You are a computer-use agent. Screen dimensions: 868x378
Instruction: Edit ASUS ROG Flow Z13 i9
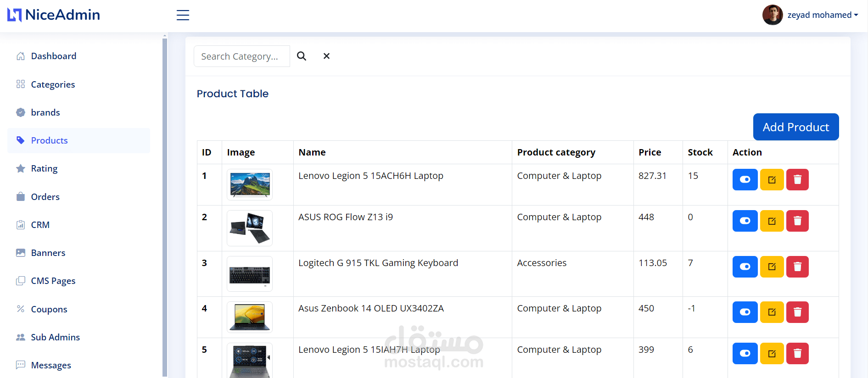coord(772,221)
